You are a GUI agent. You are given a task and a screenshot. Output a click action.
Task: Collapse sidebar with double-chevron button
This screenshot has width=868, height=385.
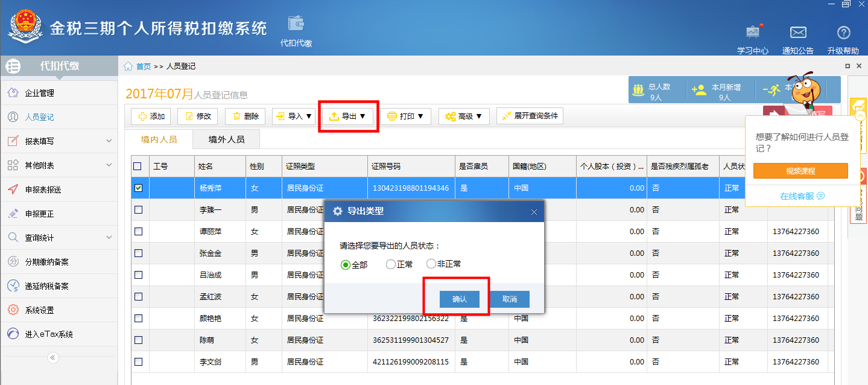tap(53, 358)
